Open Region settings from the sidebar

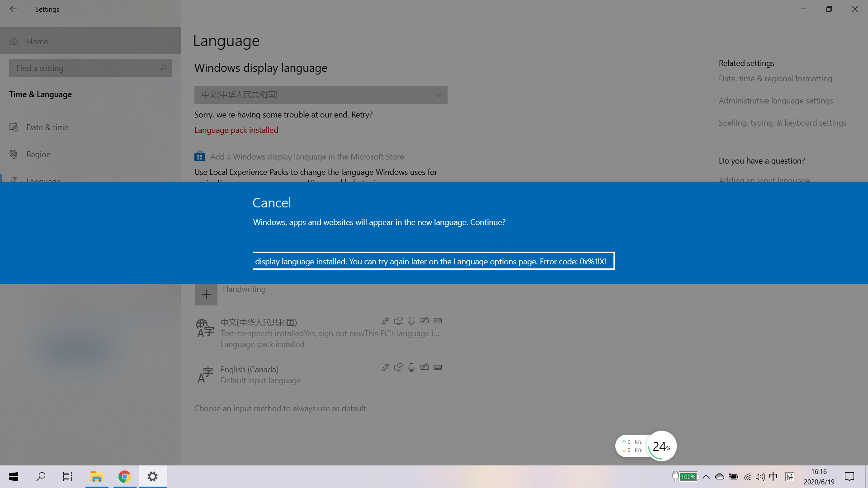38,154
